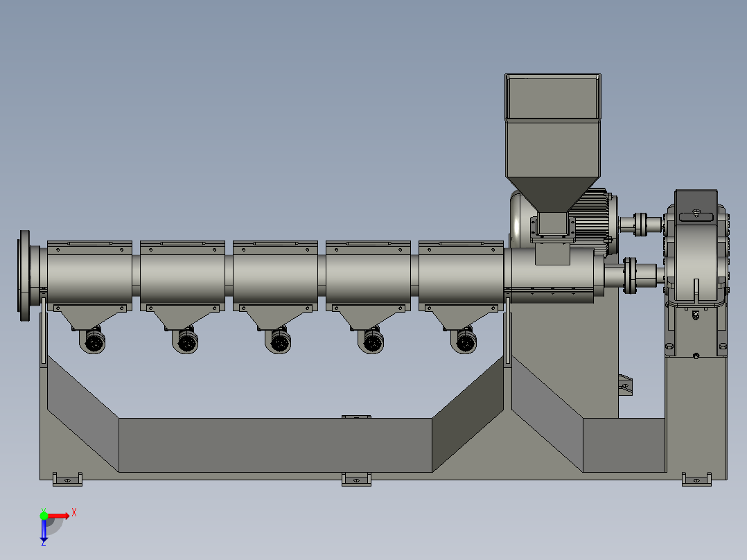Pick the middle (third) barrel heater section
Viewport: 747px width, 560px height.
(275, 275)
